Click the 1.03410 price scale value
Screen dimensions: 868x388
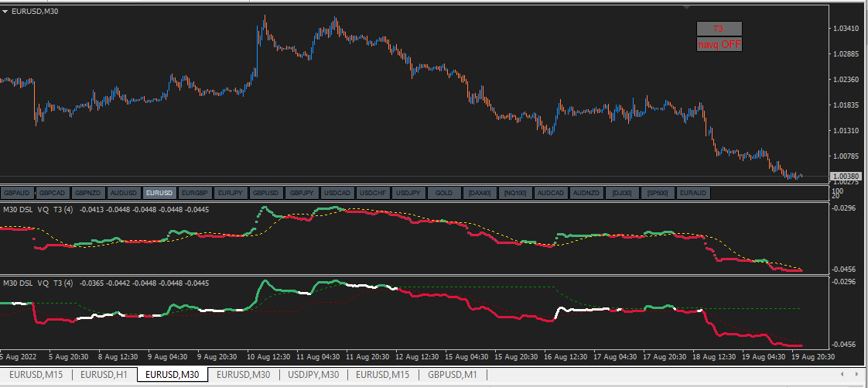(846, 29)
